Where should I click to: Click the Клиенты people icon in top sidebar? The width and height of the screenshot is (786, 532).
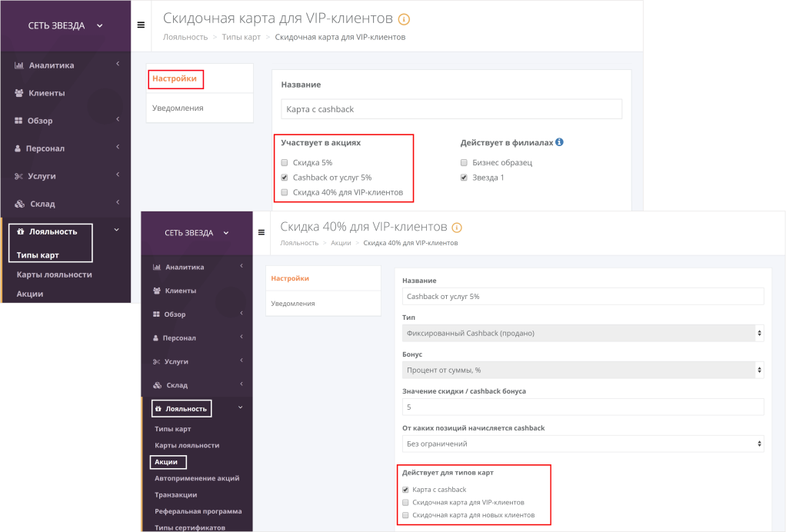pyautogui.click(x=19, y=93)
